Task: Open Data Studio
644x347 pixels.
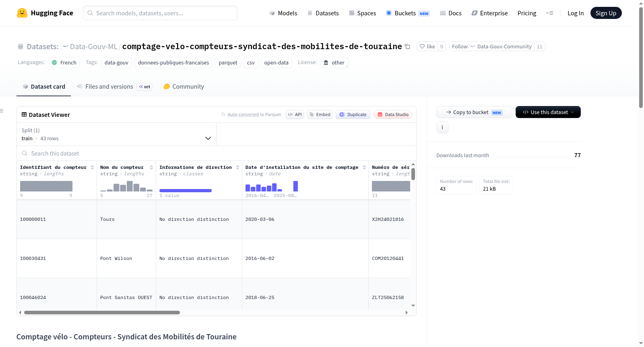Action: click(393, 114)
